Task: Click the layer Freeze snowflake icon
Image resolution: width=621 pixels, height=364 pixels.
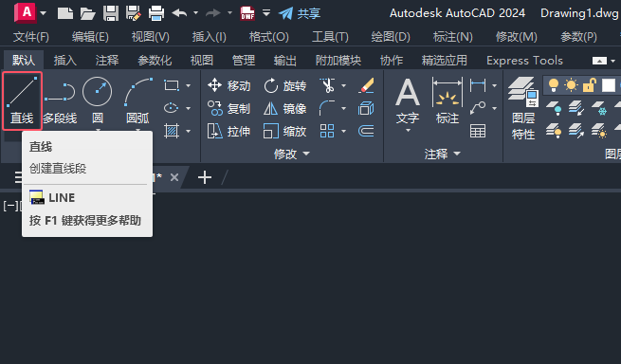Action: pos(599,108)
